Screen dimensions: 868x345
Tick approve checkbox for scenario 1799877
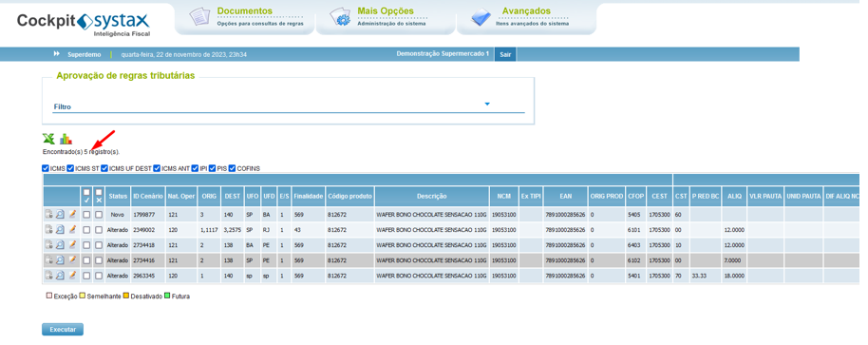tap(86, 214)
